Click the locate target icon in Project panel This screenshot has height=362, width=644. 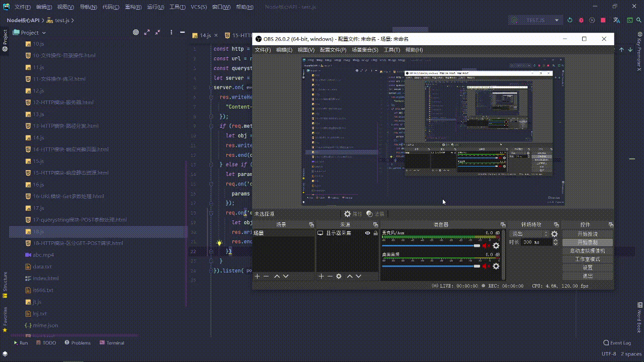[x=135, y=32]
